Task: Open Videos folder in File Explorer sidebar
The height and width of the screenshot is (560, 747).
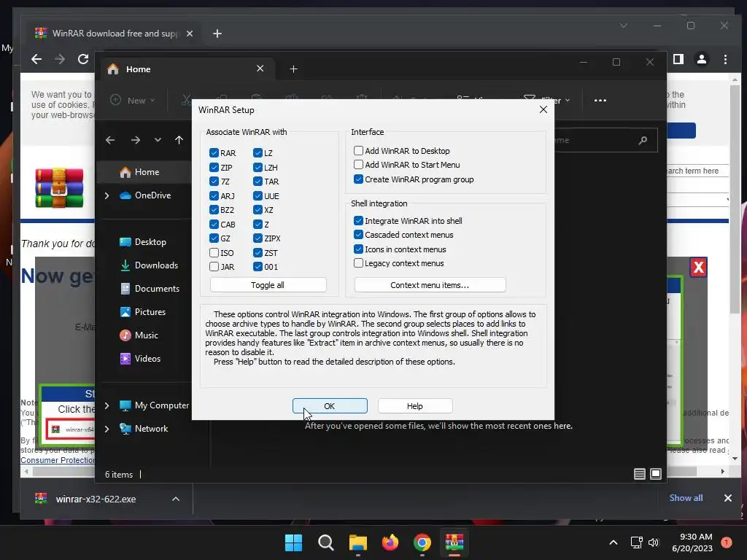Action: point(140,359)
